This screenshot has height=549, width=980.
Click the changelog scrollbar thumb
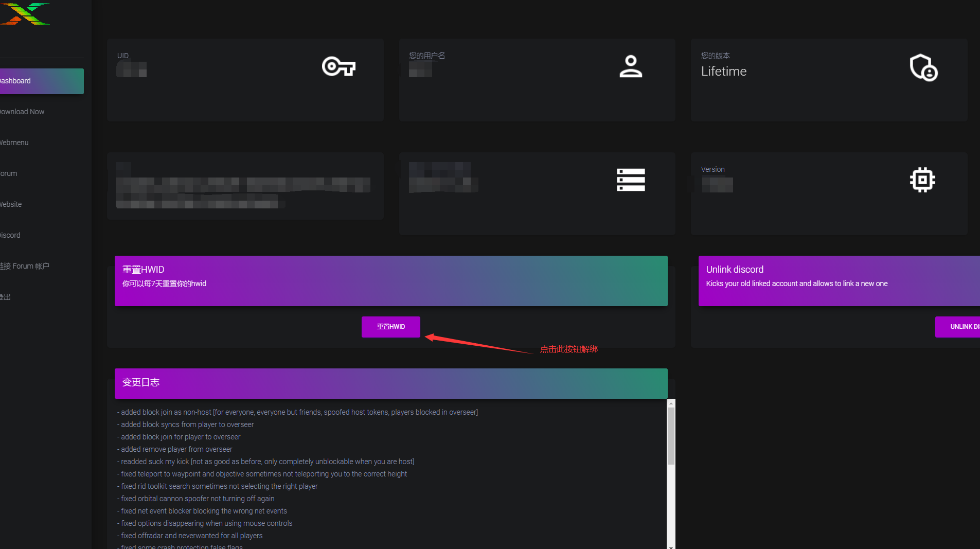(x=671, y=435)
